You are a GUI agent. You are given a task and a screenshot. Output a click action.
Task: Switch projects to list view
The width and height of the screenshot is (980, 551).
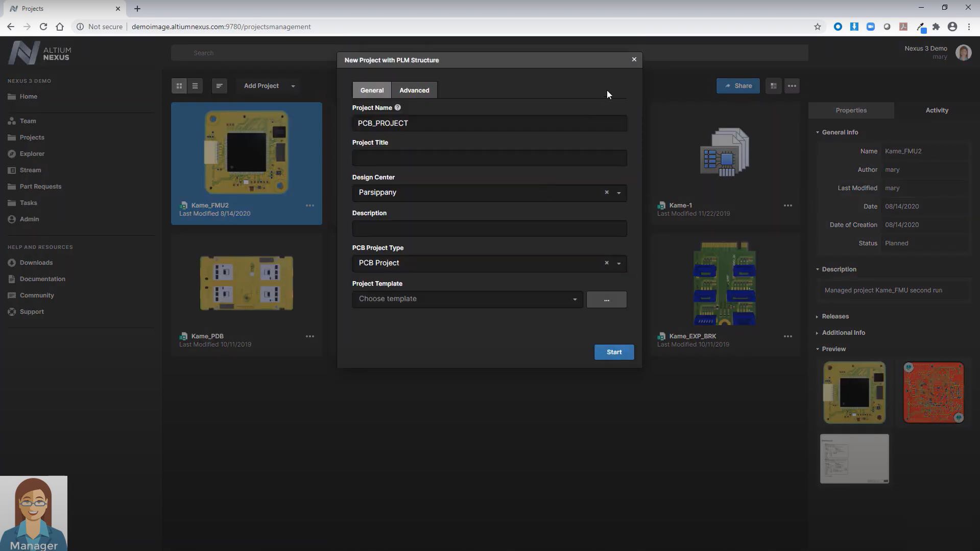195,86
